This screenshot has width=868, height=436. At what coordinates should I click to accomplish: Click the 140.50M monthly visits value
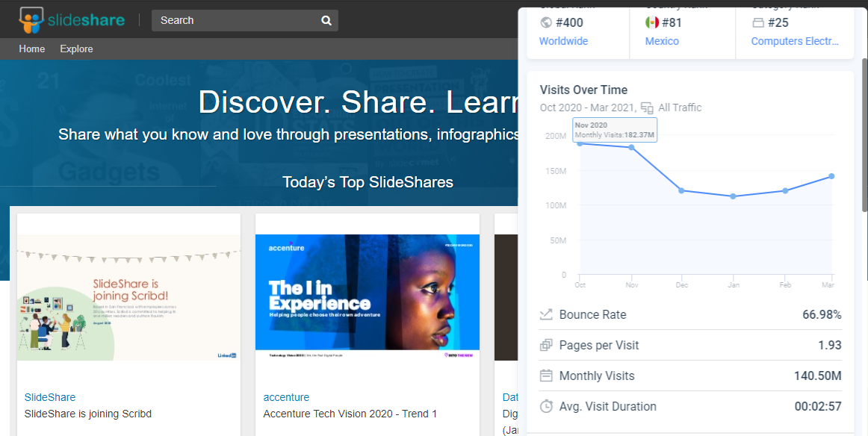click(x=818, y=376)
